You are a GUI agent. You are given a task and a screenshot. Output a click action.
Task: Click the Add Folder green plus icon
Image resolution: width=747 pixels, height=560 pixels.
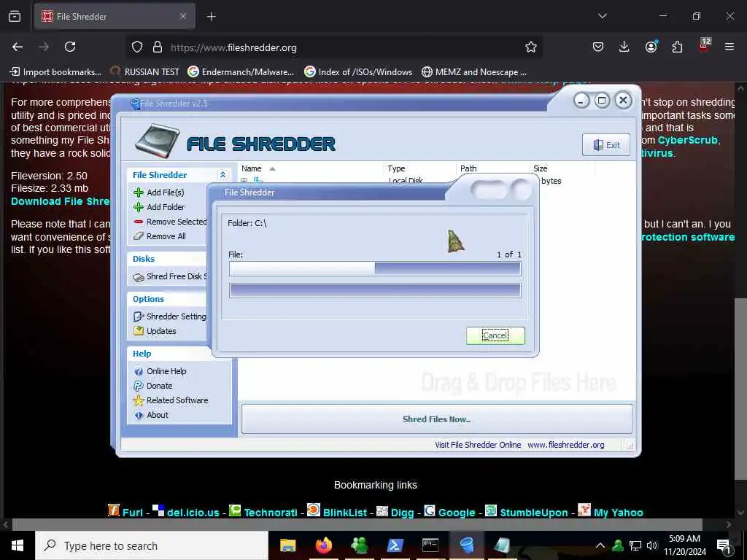pos(138,207)
